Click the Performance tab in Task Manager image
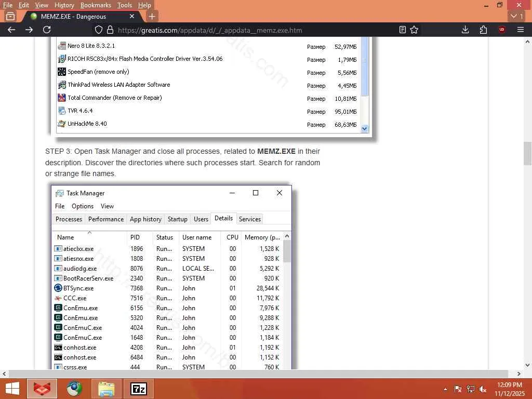The height and width of the screenshot is (399, 532). pos(106,219)
